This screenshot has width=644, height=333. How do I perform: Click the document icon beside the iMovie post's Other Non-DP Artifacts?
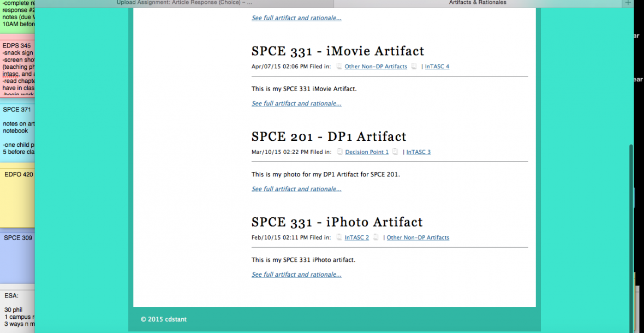point(339,67)
